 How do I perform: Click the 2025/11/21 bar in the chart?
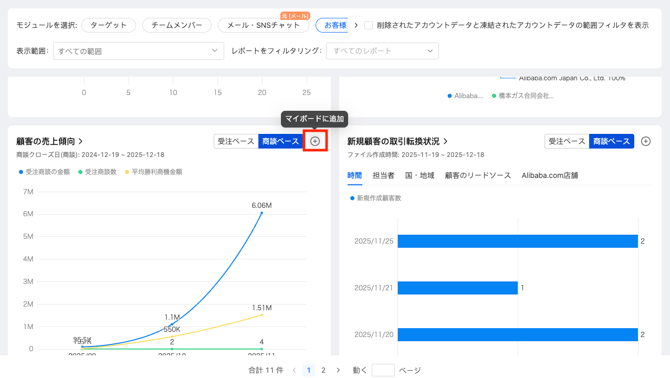[x=458, y=288]
